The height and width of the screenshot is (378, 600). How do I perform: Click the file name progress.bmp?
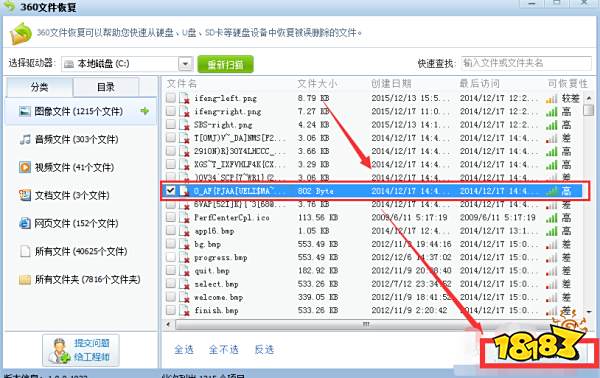(x=221, y=258)
